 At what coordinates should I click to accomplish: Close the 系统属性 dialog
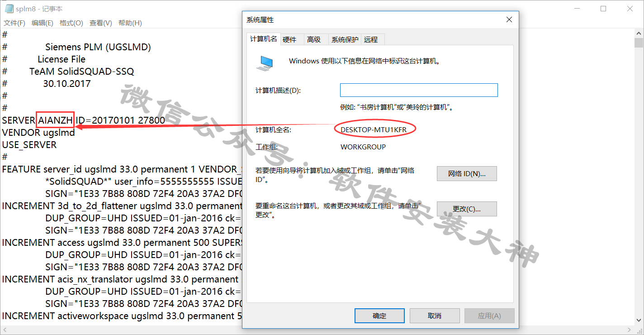pos(509,19)
